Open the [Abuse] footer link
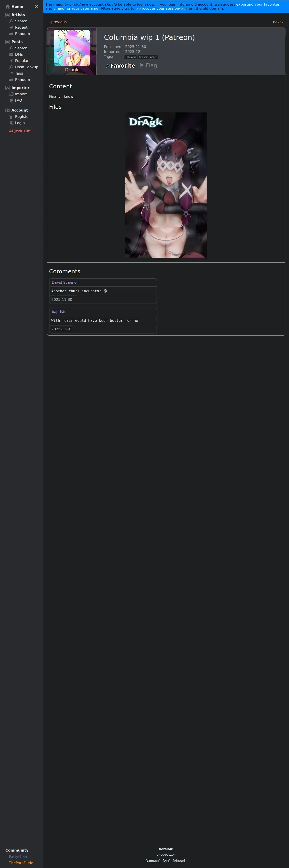The image size is (289, 868). pos(179,861)
